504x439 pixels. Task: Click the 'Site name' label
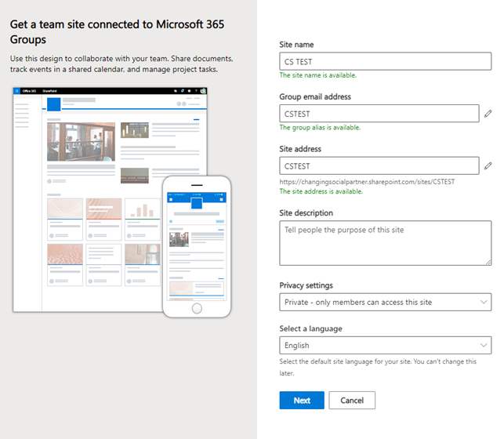click(296, 45)
